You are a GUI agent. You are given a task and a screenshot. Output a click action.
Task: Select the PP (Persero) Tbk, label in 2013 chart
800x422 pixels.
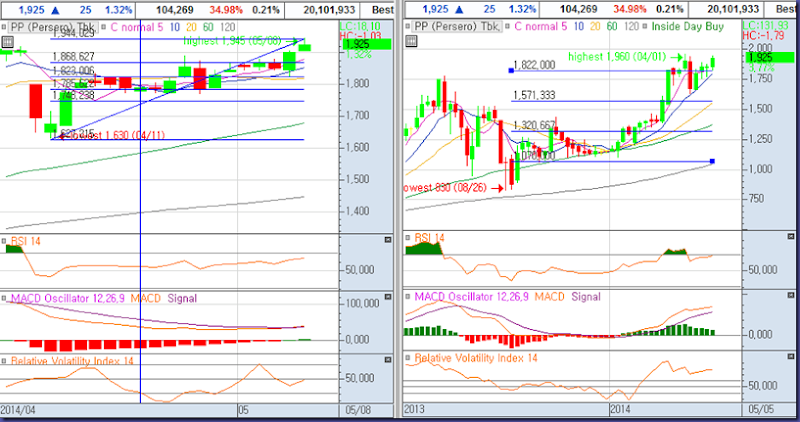457,26
